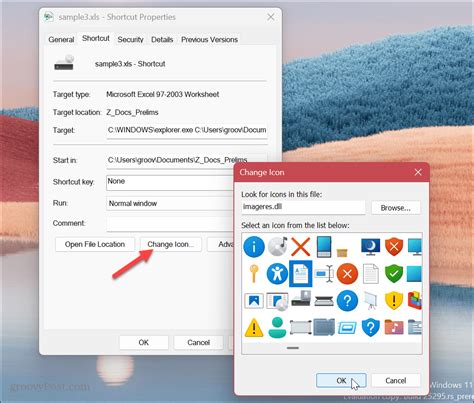Select the projector screen icon
The height and width of the screenshot is (403, 474).
370,300
